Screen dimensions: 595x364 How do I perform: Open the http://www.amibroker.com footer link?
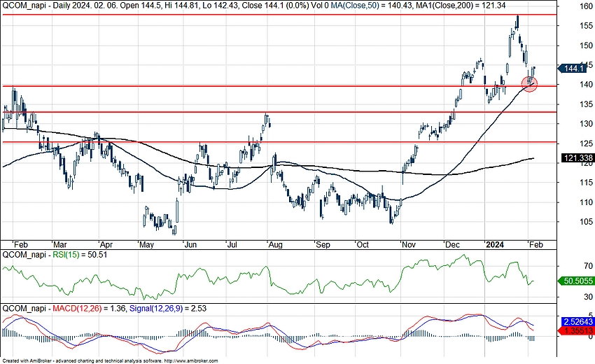pyautogui.click(x=192, y=361)
